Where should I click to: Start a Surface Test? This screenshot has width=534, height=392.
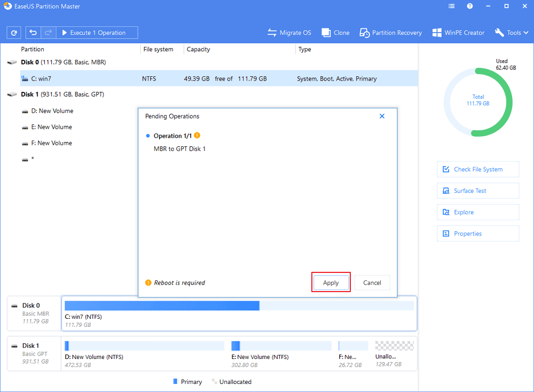tap(477, 190)
